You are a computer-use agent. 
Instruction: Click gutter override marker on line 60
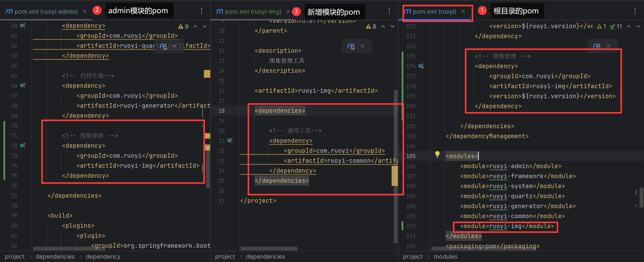[x=23, y=25]
